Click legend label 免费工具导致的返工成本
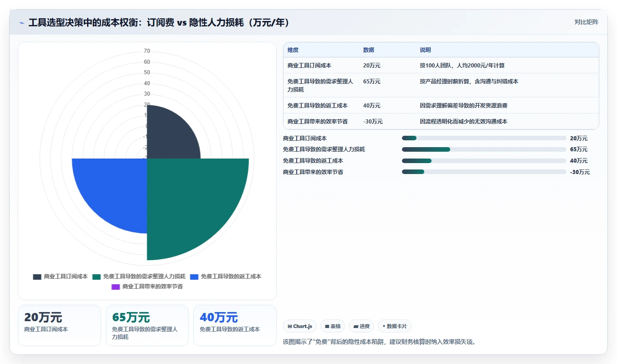The image size is (617, 364). tap(231, 277)
